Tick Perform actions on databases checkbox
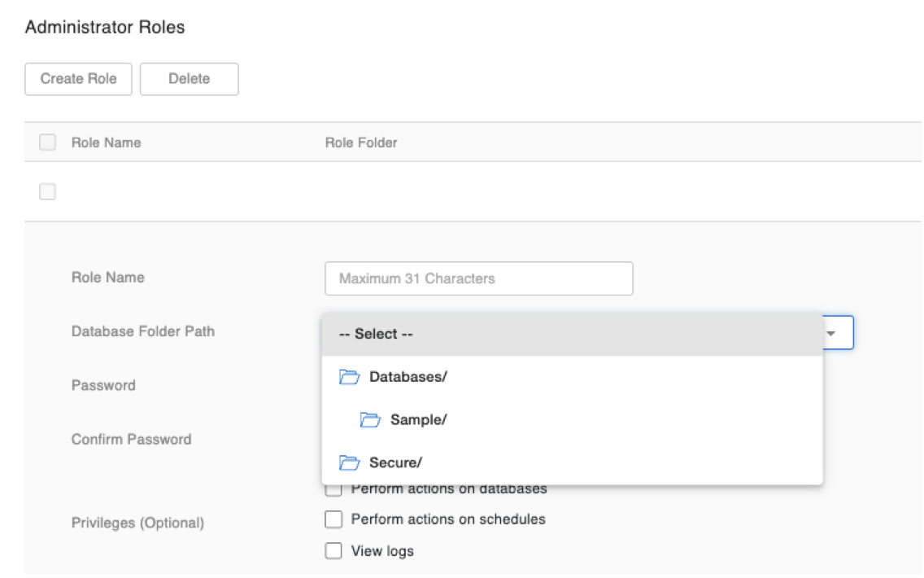 [x=333, y=490]
